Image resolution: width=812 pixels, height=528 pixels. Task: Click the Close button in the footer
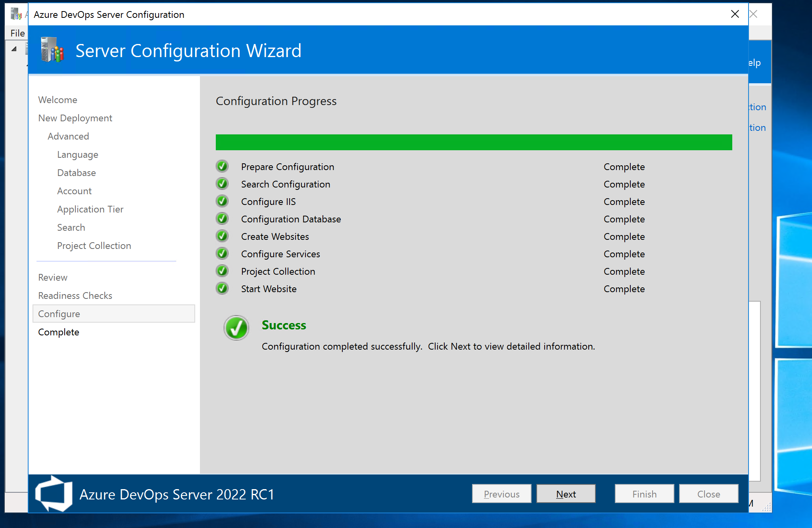click(708, 494)
